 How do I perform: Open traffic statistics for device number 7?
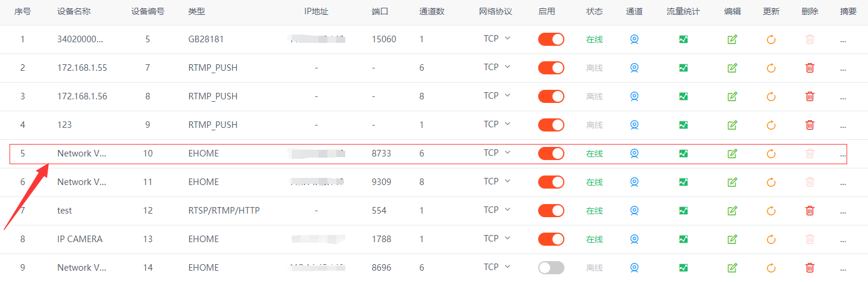tap(683, 68)
